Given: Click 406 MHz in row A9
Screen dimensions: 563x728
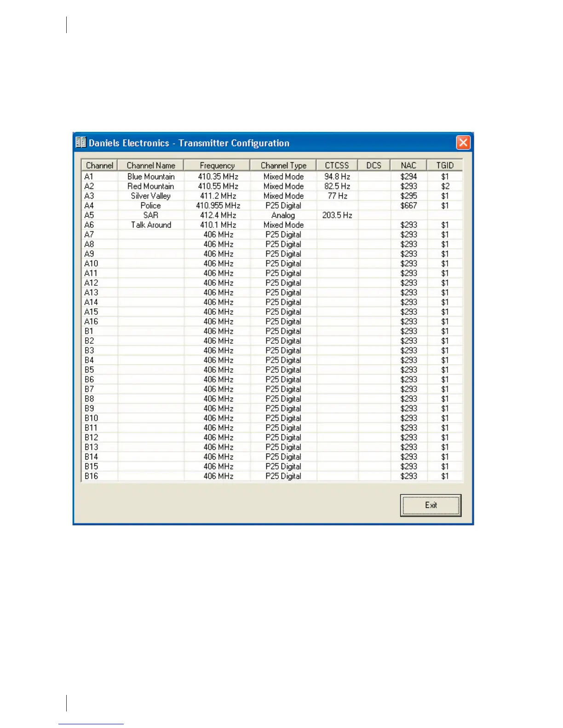Looking at the screenshot, I should tap(218, 254).
